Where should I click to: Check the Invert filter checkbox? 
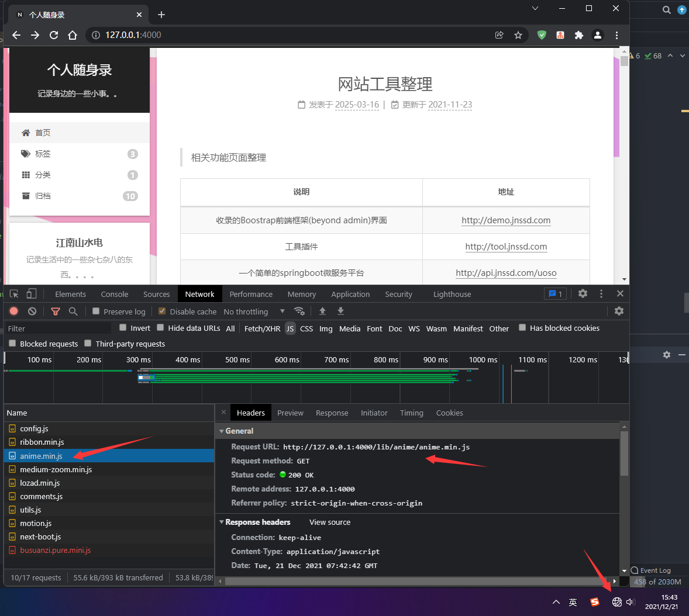click(x=123, y=328)
